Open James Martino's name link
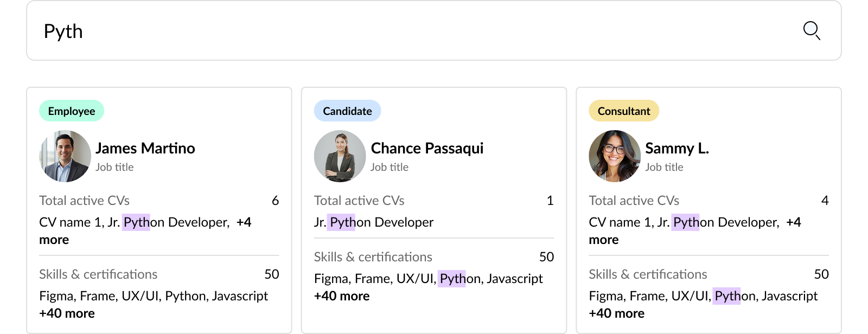 (145, 148)
